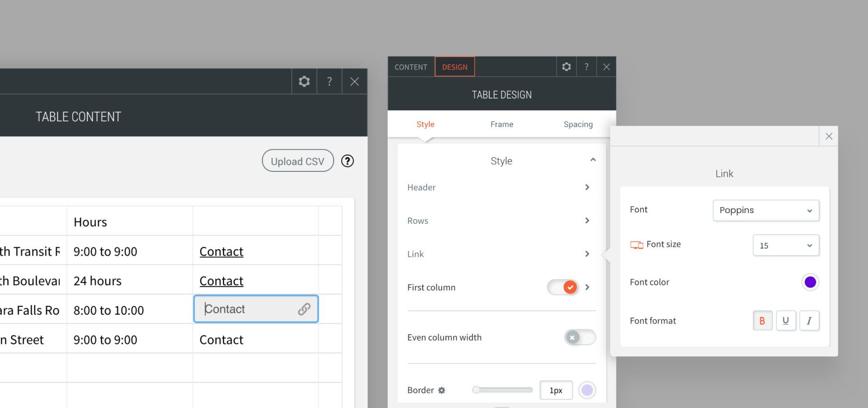The width and height of the screenshot is (868, 408).
Task: Click the help question mark in Table Content
Action: [x=330, y=81]
